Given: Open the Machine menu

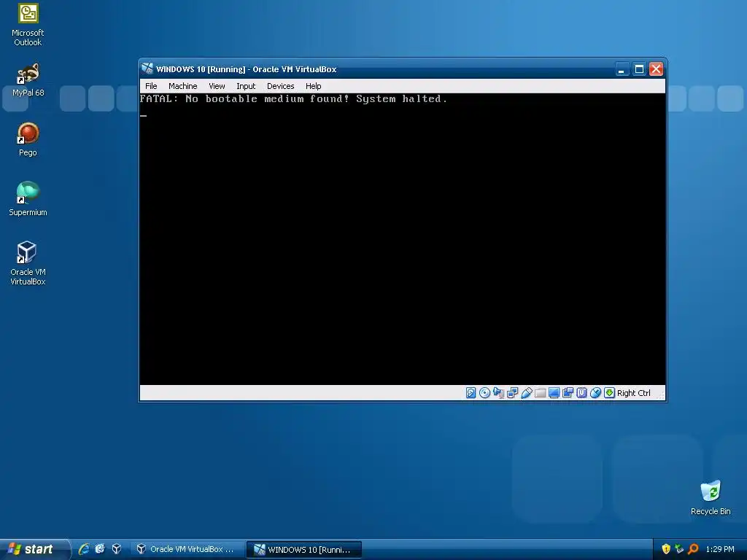Looking at the screenshot, I should pyautogui.click(x=183, y=86).
